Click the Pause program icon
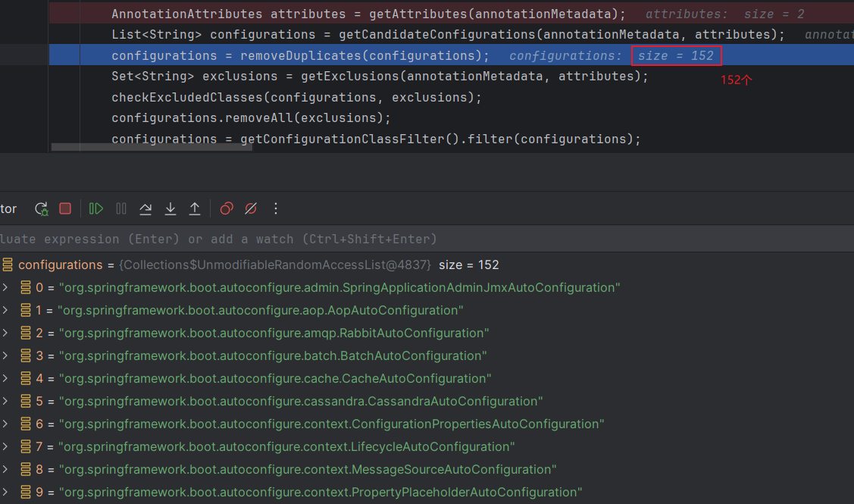The image size is (854, 504). pyautogui.click(x=121, y=208)
